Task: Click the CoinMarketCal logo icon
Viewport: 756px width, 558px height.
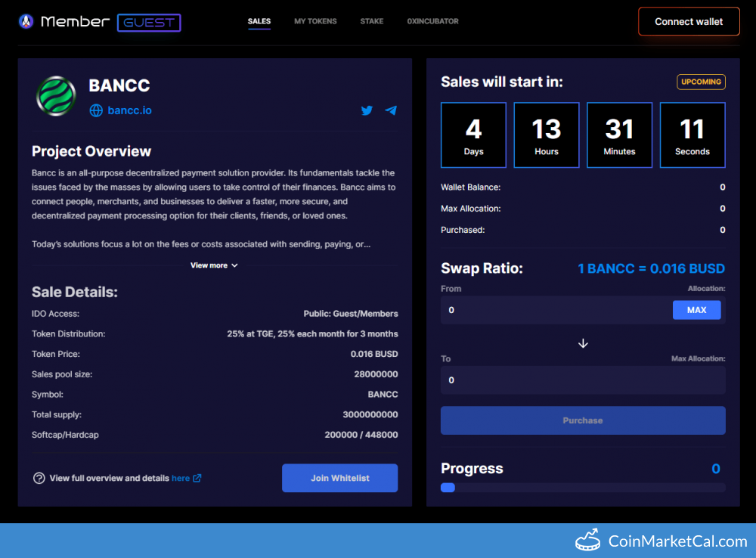Action: [x=587, y=540]
